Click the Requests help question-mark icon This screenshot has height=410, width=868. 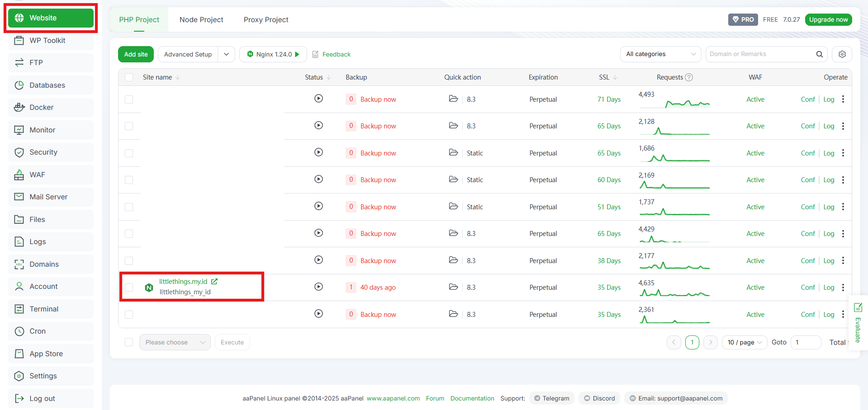pyautogui.click(x=689, y=77)
